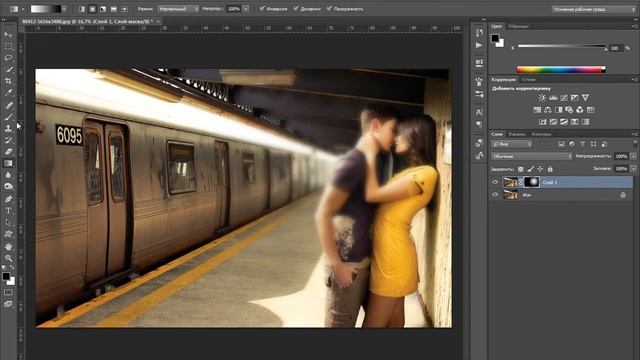Viewport: 640px width, 360px height.
Task: Open collapsed Character panel icon
Action: point(479,111)
